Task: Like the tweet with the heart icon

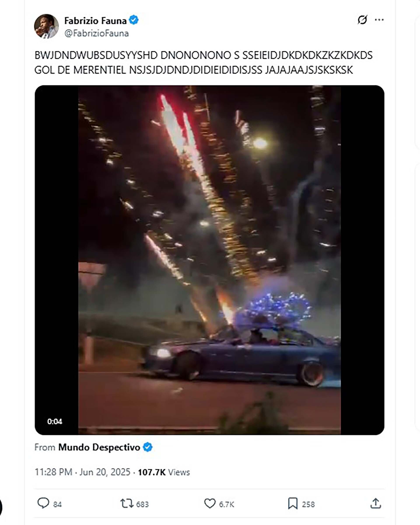Action: click(x=210, y=503)
